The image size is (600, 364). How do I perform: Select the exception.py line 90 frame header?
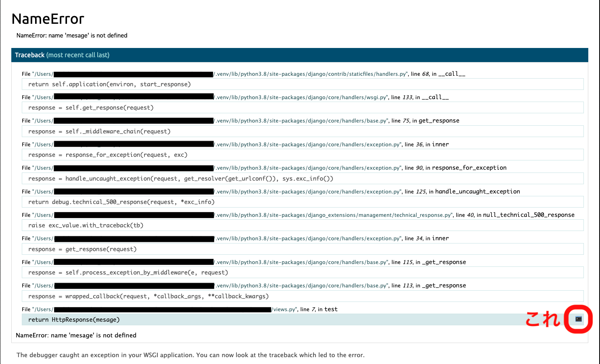coord(264,168)
